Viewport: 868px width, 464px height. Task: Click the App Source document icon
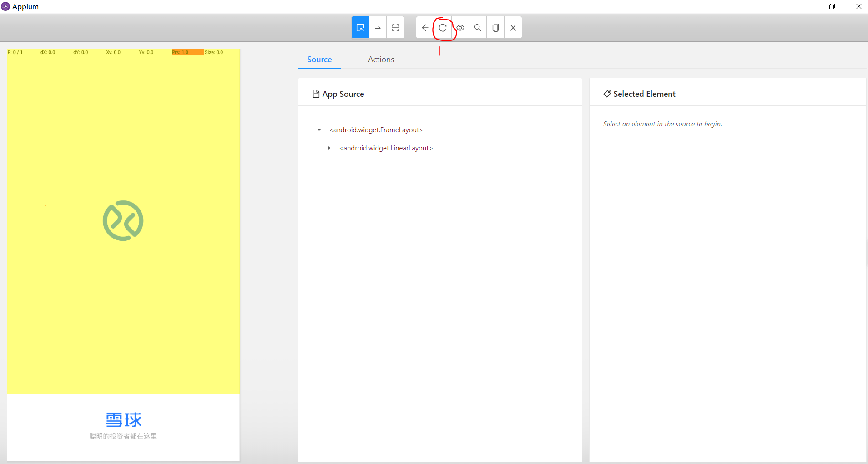tap(316, 94)
